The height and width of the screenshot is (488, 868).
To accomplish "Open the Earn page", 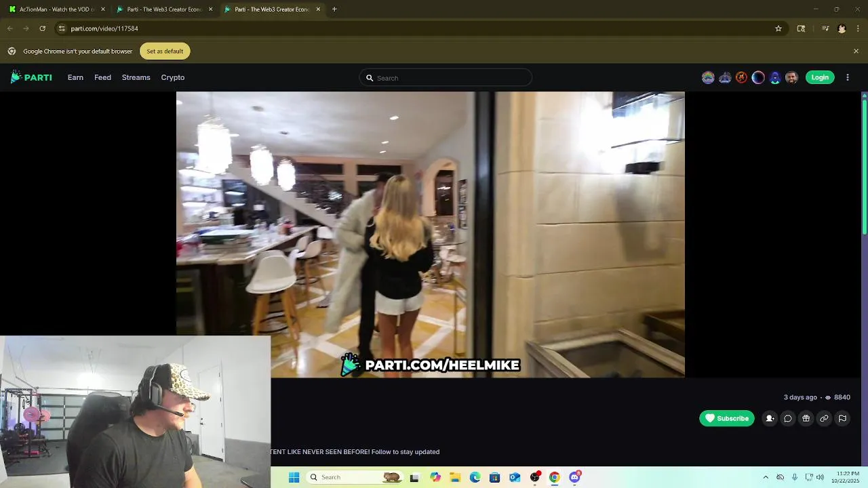I will (x=75, y=77).
